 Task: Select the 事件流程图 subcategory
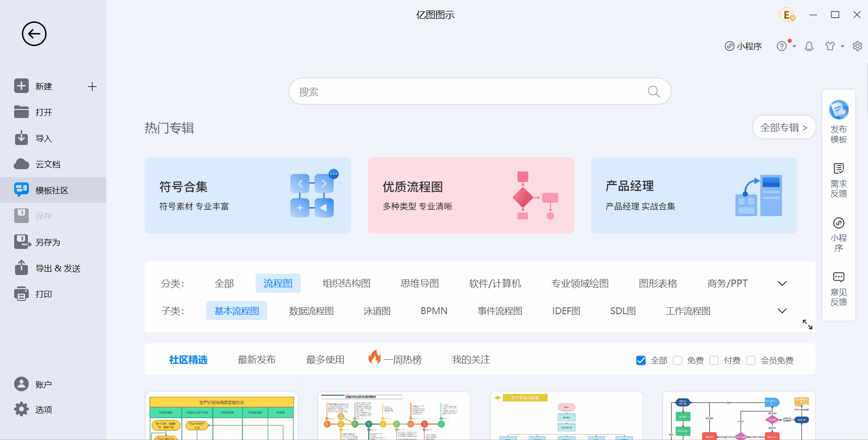coord(500,311)
